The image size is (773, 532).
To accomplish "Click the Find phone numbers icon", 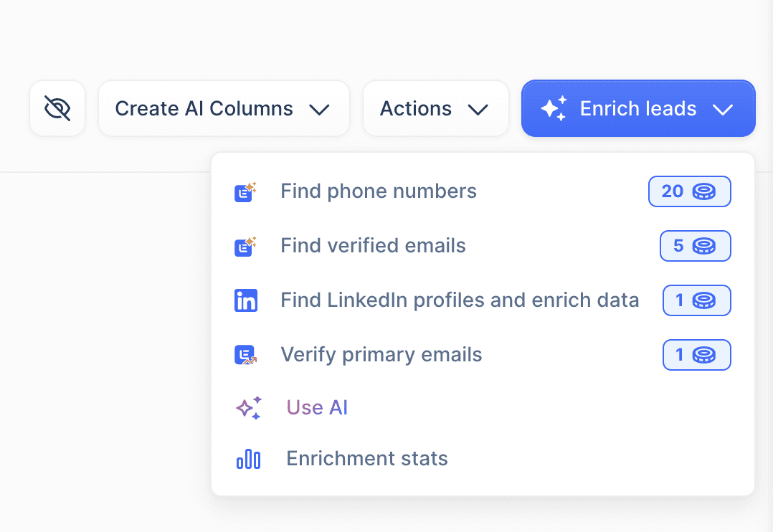I will [245, 191].
